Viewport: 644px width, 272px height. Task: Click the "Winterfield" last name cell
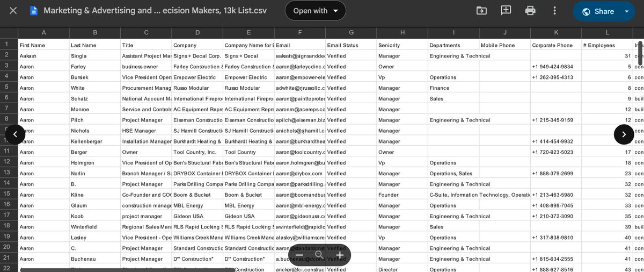(x=95, y=227)
